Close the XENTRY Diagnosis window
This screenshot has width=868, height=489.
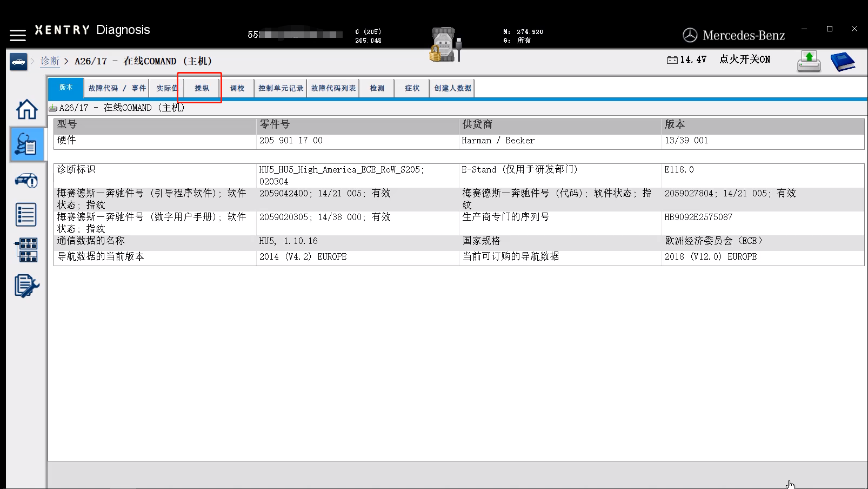[854, 29]
